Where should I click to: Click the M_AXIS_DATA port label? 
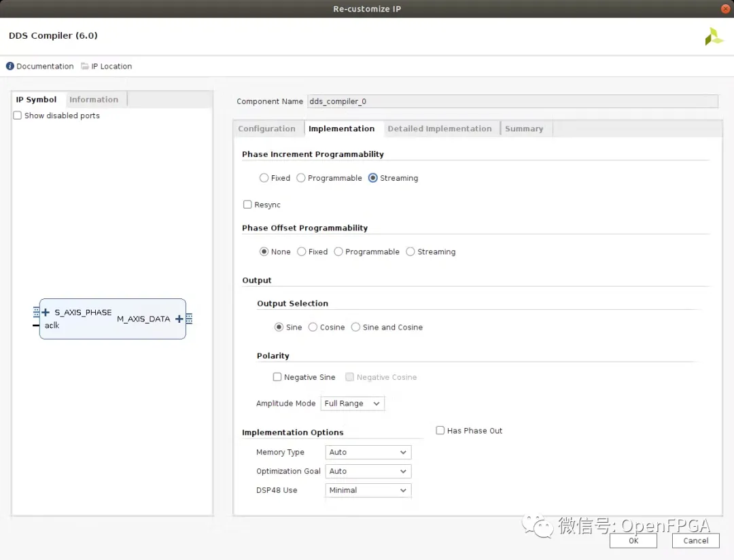click(143, 319)
